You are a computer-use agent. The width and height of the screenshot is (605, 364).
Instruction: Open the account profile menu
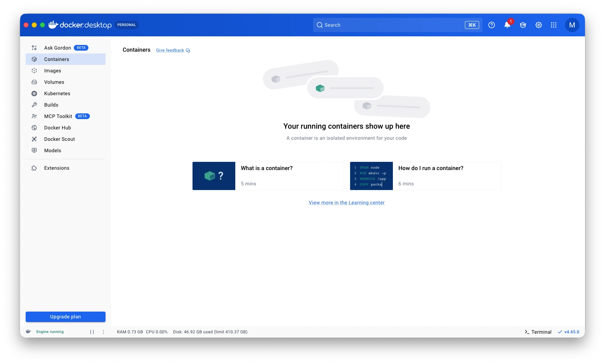point(572,25)
